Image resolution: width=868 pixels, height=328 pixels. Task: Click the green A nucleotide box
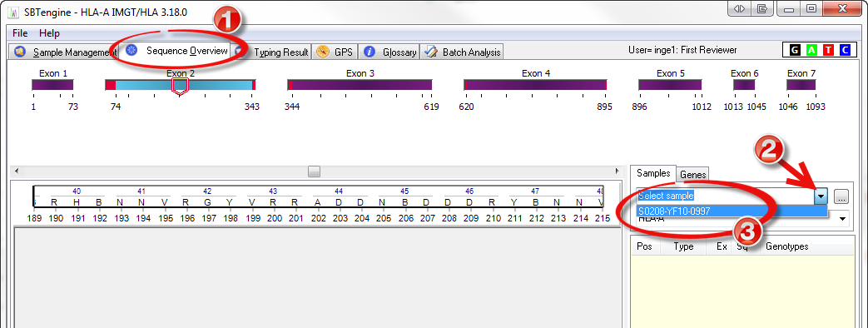pos(811,50)
